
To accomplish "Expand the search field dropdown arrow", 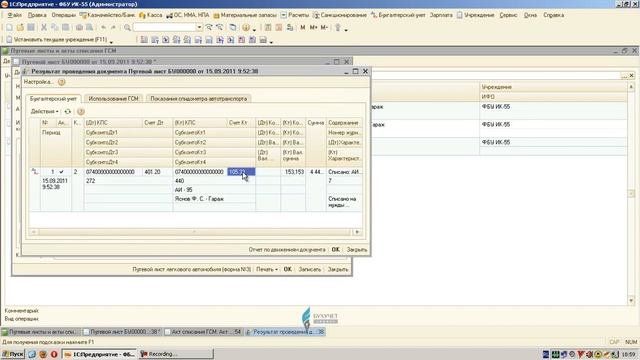I will coord(199,27).
